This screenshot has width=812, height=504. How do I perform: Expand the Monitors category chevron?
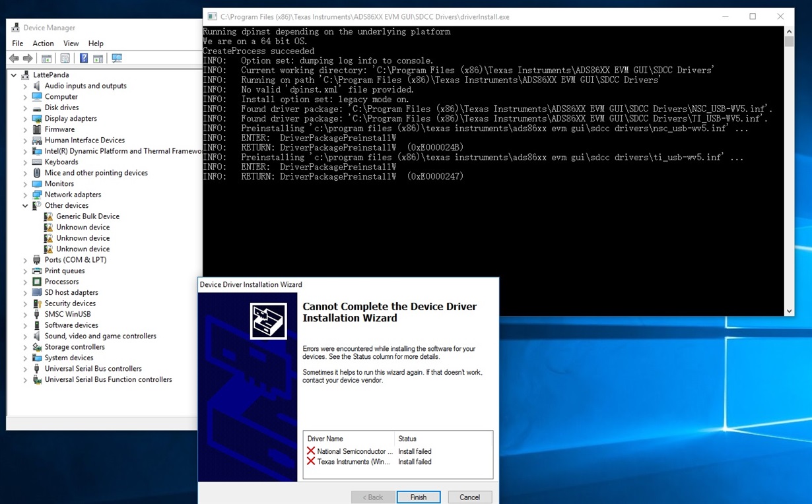tap(25, 183)
